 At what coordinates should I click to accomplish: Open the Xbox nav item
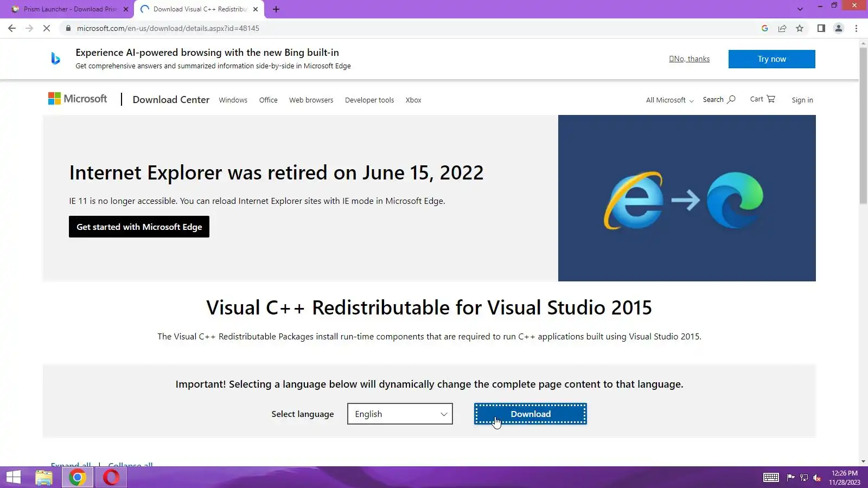pyautogui.click(x=413, y=100)
